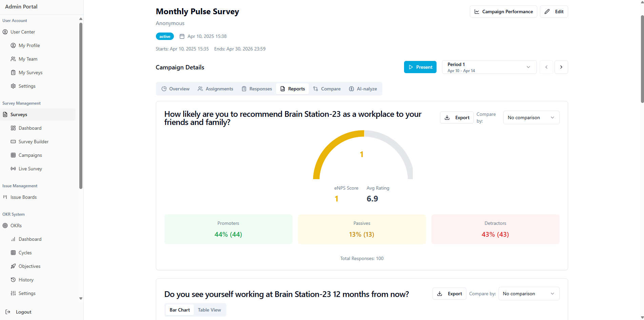This screenshot has height=320, width=644.
Task: Click the Objectives rocket icon
Action: 13,266
